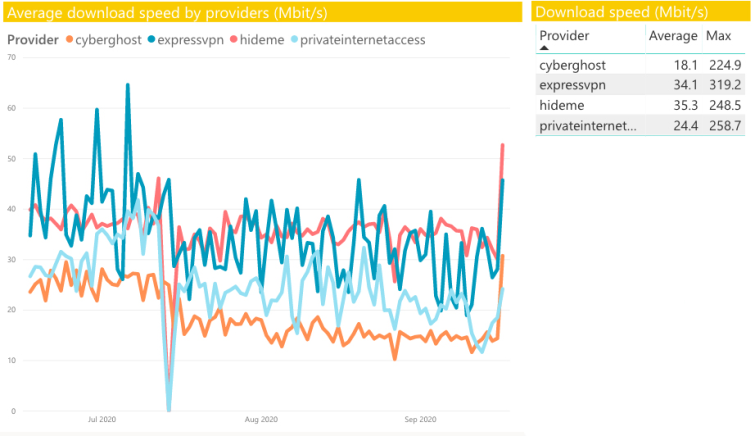This screenshot has width=755, height=436.
Task: Click the expressvpn teal legend dot
Action: point(151,40)
